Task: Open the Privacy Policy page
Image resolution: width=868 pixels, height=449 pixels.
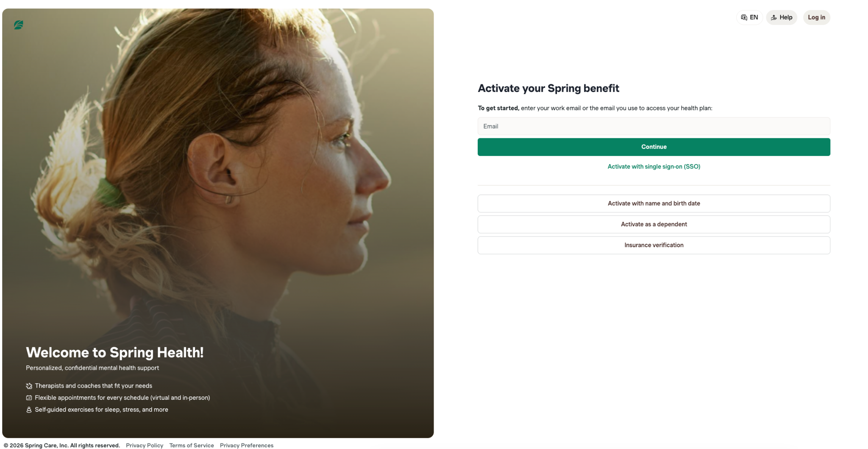Action: 145,445
